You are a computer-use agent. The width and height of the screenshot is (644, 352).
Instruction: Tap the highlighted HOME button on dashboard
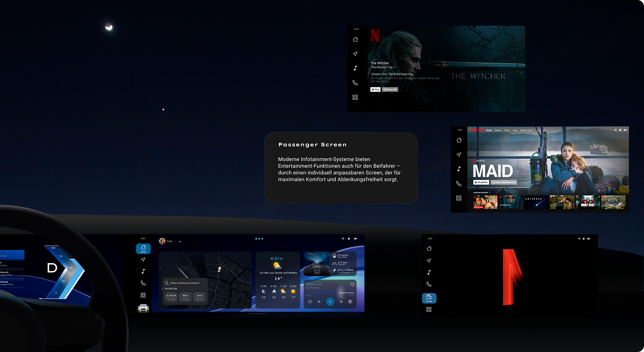pyautogui.click(x=143, y=249)
